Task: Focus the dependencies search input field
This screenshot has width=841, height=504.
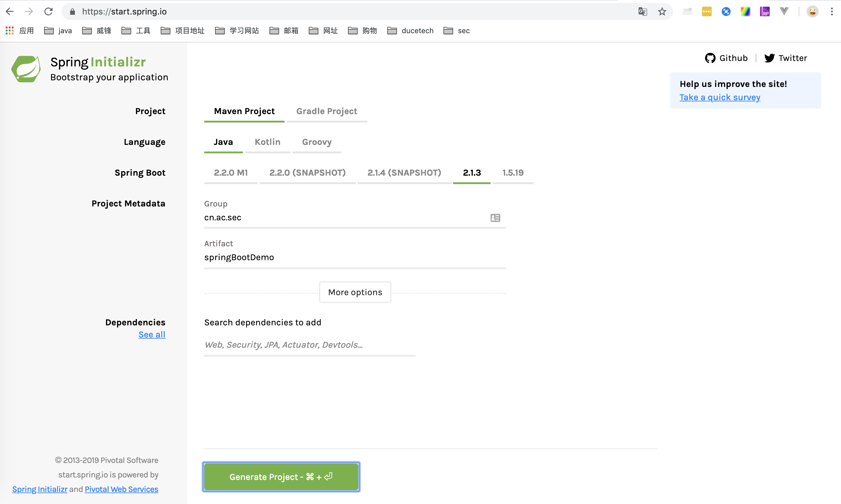Action: point(309,345)
